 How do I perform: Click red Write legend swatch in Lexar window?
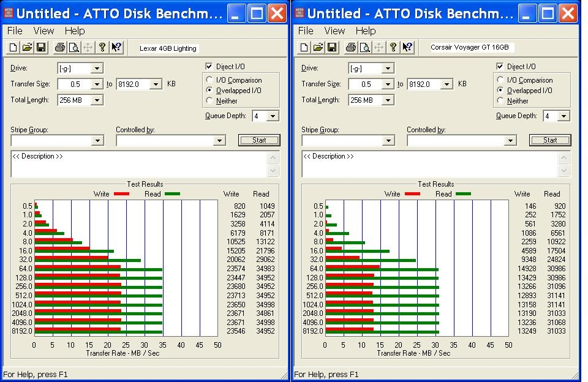pos(121,194)
